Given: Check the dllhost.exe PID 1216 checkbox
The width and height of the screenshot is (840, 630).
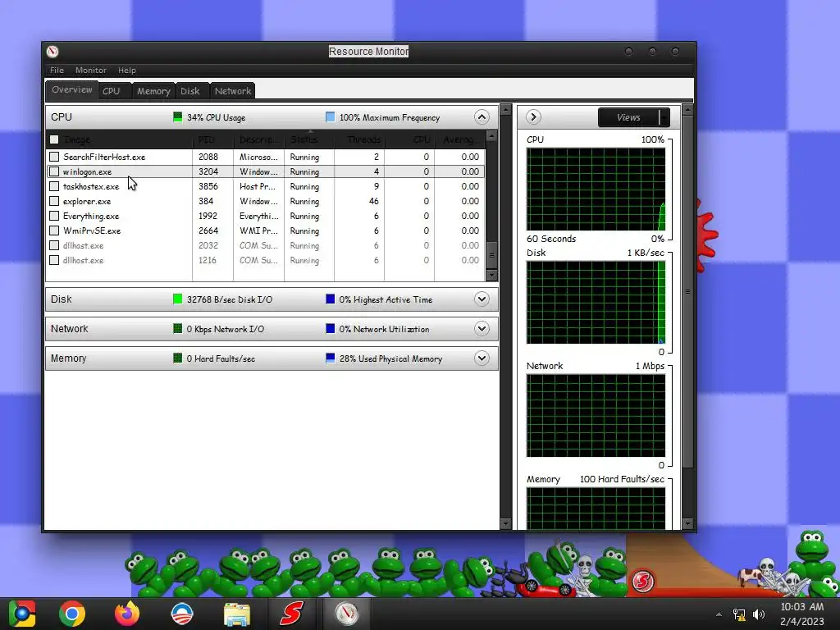Looking at the screenshot, I should pos(54,260).
